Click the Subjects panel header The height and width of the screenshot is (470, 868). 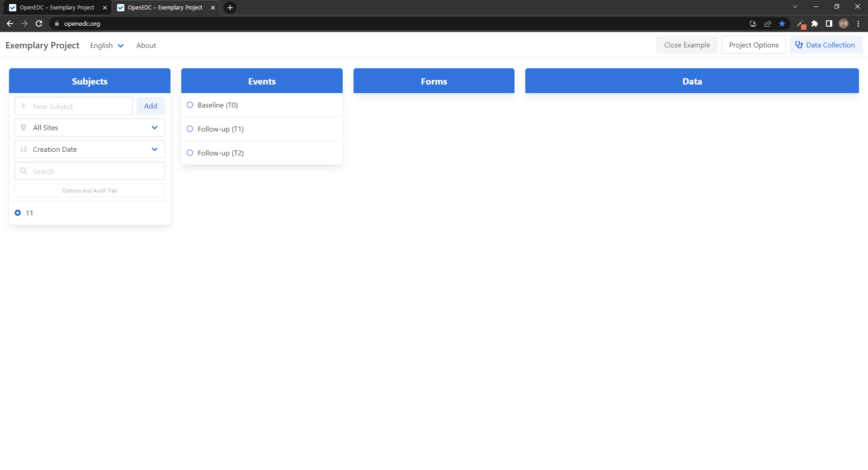click(x=90, y=81)
